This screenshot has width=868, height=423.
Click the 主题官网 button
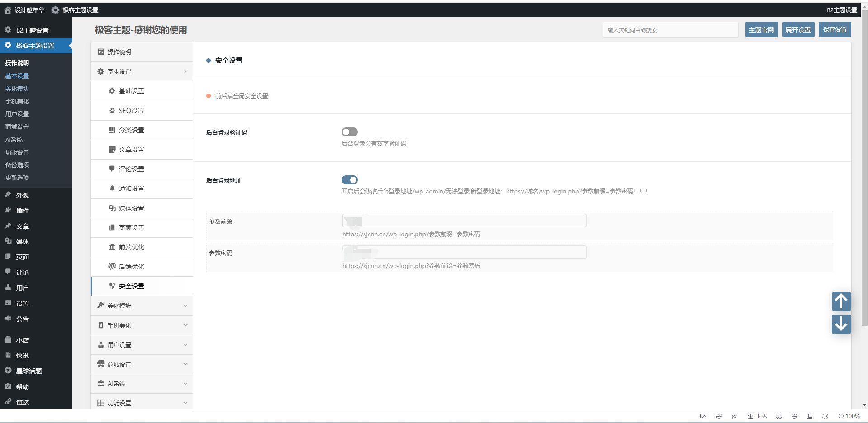click(761, 30)
